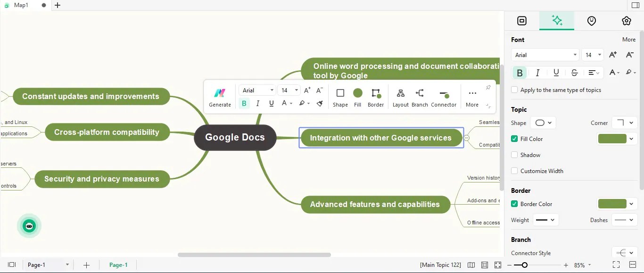Open the Border tool in floating toolbar
The height and width of the screenshot is (273, 644).
376,97
